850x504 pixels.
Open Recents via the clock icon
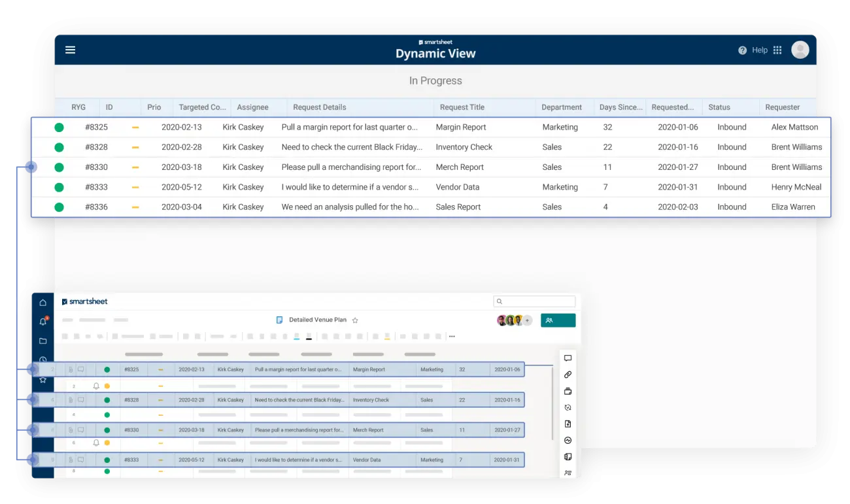coord(42,360)
